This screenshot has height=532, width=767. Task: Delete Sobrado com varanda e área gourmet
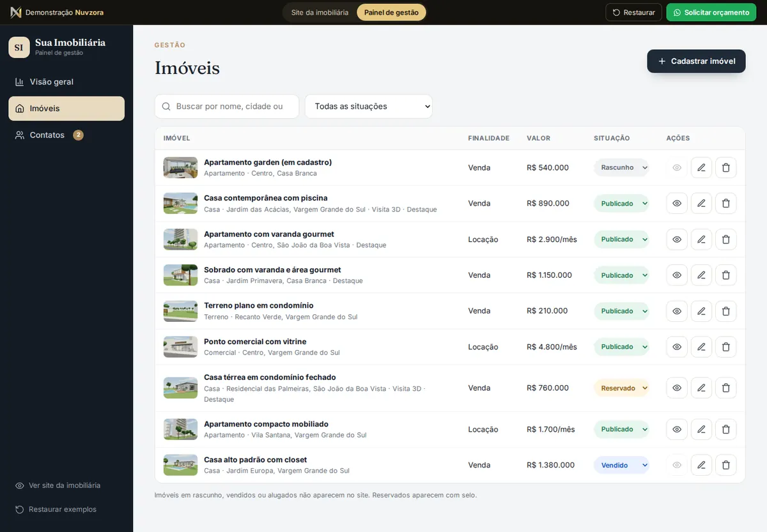coord(725,275)
